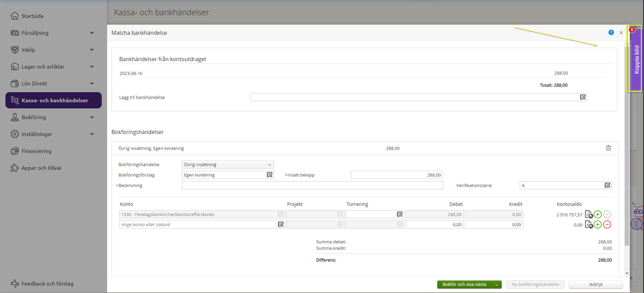Open lookup icon in Lägg till bankhändelse field

click(x=583, y=97)
